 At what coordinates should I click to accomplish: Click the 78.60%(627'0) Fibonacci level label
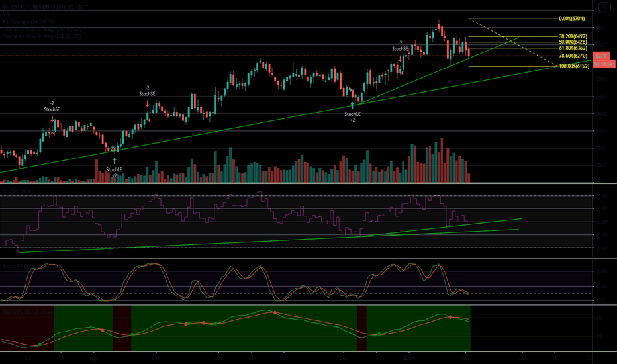(x=573, y=56)
